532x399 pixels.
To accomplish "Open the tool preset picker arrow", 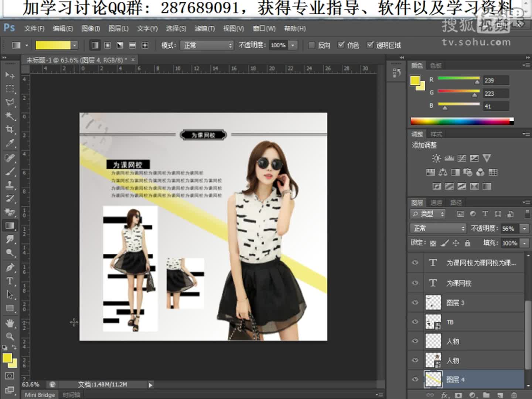I will click(27, 45).
